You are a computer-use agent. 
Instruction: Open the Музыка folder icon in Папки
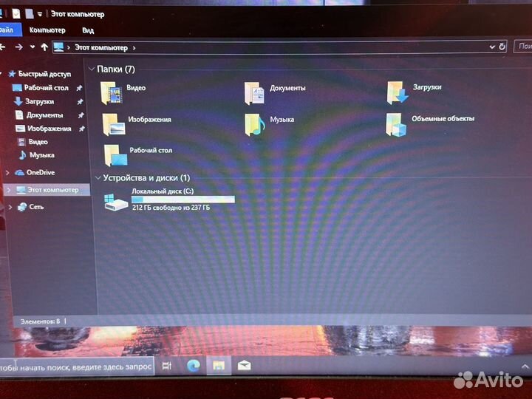point(255,123)
